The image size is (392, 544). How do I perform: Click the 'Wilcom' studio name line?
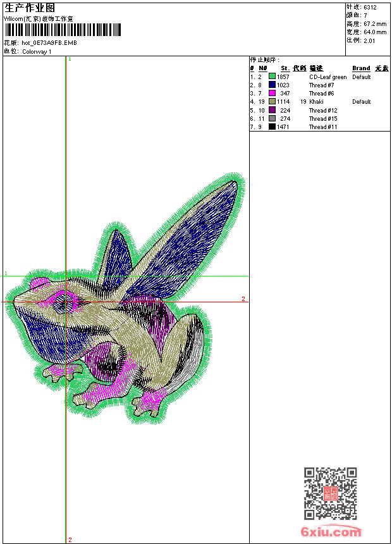tap(38, 19)
